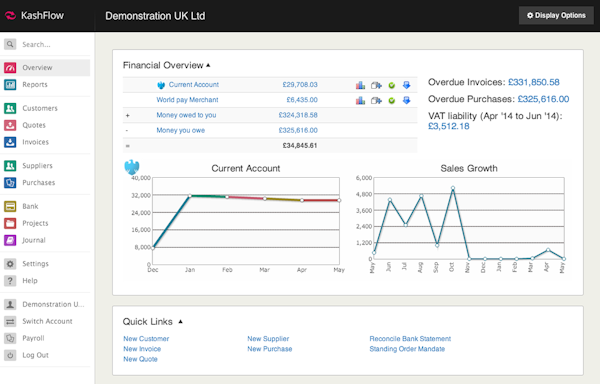This screenshot has height=384, width=600.
Task: Open the Money you owe link
Action: point(181,130)
